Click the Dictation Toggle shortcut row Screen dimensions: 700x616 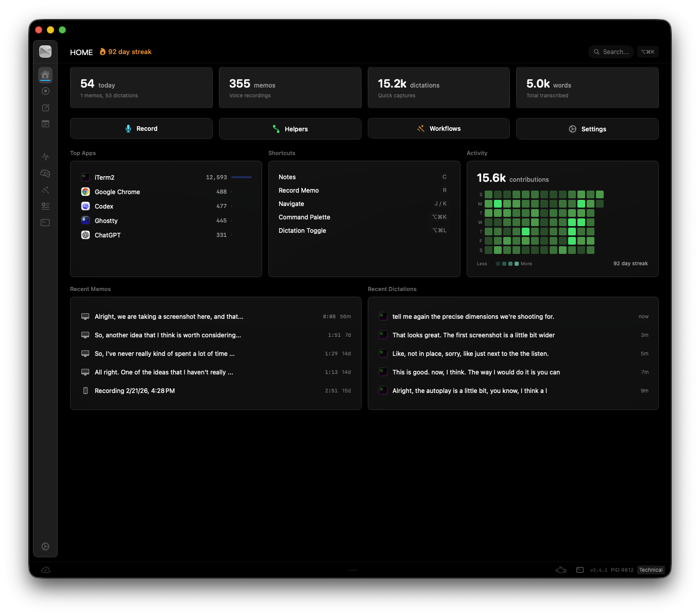click(302, 230)
